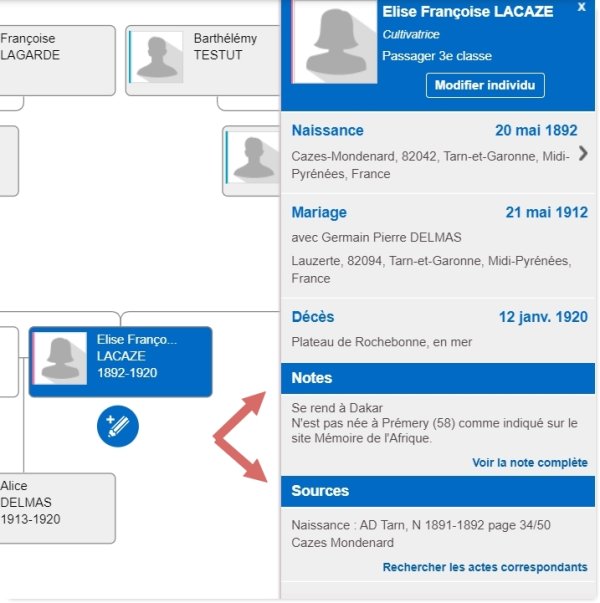600x603 pixels.
Task: Click Rechercher les actes correspondants link
Action: 485,567
